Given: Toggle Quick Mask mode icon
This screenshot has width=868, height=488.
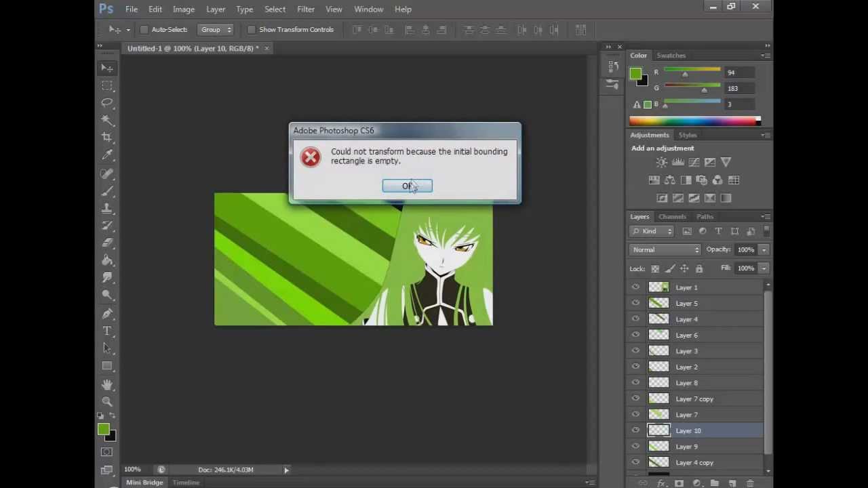Looking at the screenshot, I should (107, 452).
